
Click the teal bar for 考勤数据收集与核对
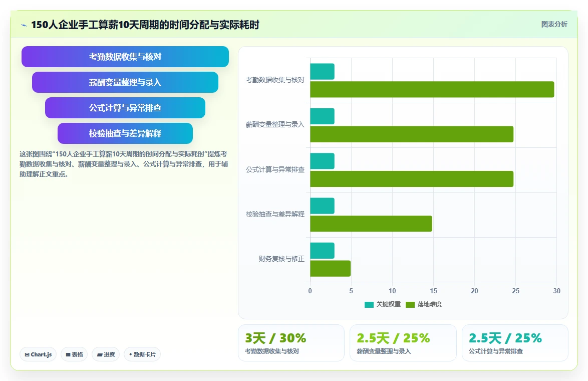pos(322,71)
